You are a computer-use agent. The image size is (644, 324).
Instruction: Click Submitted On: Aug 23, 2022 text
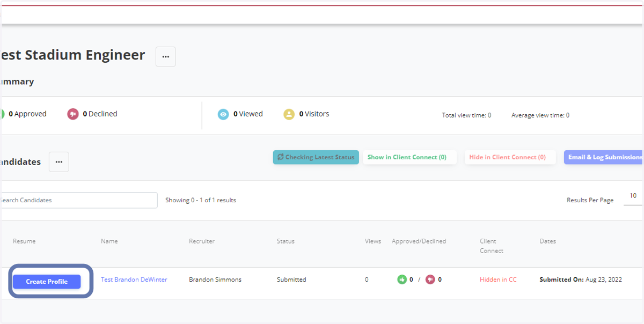(581, 279)
